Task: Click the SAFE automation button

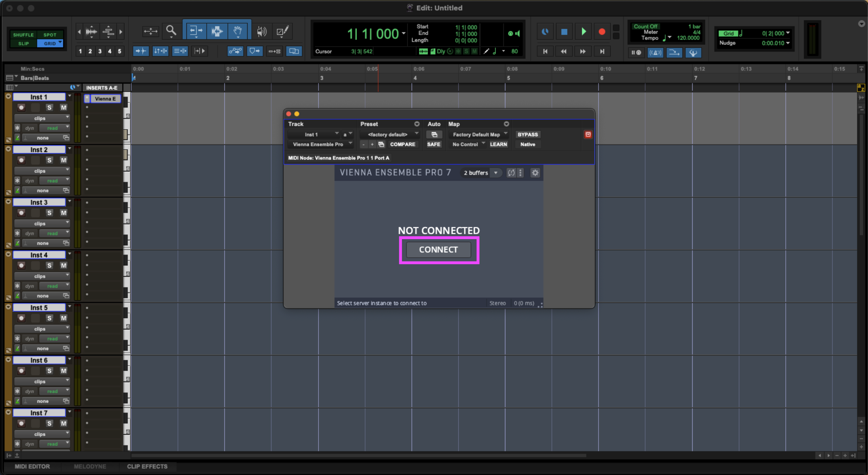Action: [x=434, y=144]
